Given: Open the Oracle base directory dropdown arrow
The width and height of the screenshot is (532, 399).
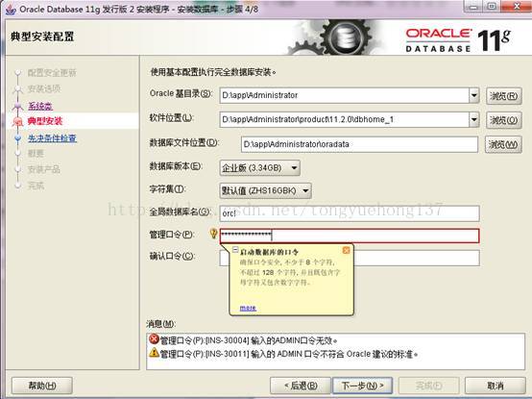Looking at the screenshot, I should 474,95.
